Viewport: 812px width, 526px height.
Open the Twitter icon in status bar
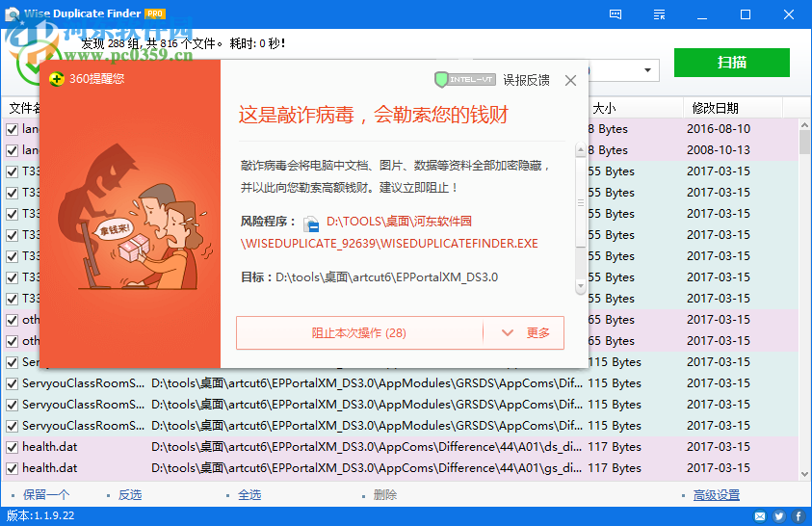click(779, 516)
